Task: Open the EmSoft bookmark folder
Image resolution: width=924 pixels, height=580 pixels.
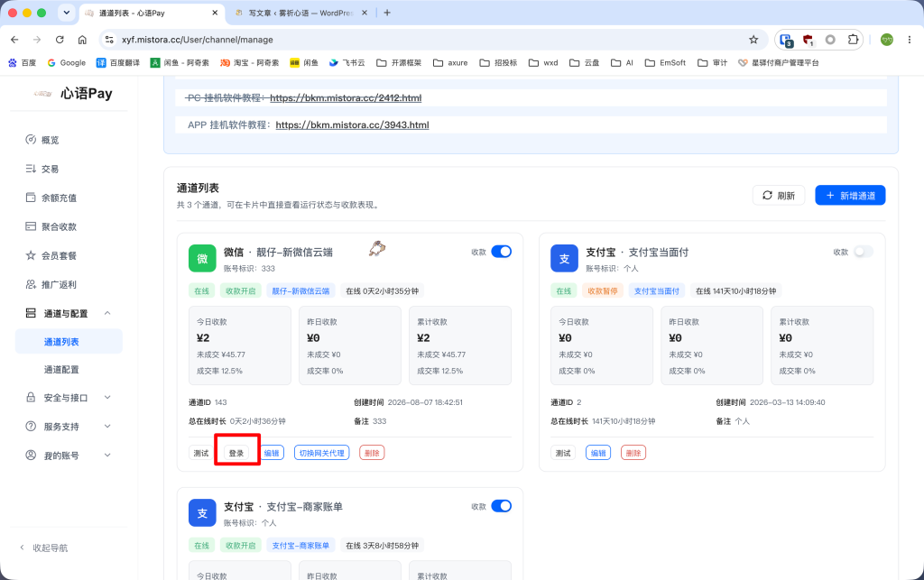Action: tap(665, 62)
